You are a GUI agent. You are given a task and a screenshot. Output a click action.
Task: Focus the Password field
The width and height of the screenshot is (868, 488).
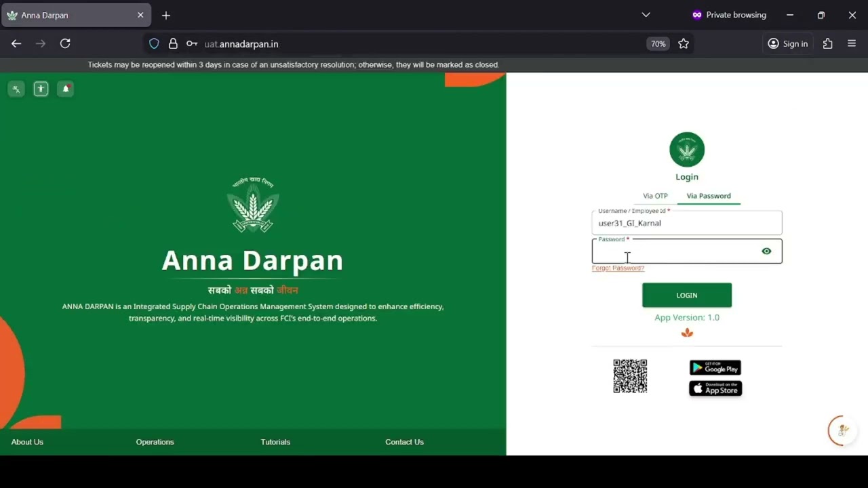(x=687, y=251)
